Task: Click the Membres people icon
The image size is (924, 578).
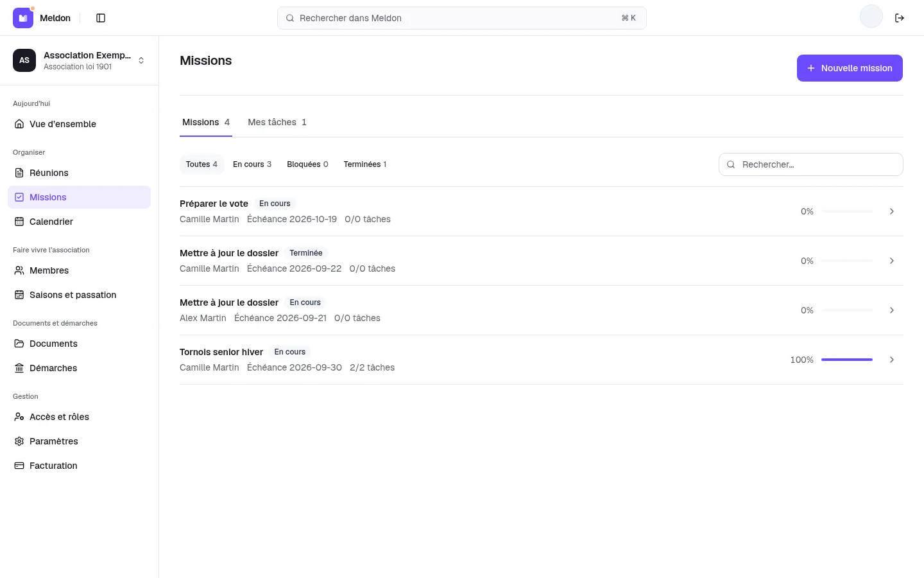Action: coord(19,270)
